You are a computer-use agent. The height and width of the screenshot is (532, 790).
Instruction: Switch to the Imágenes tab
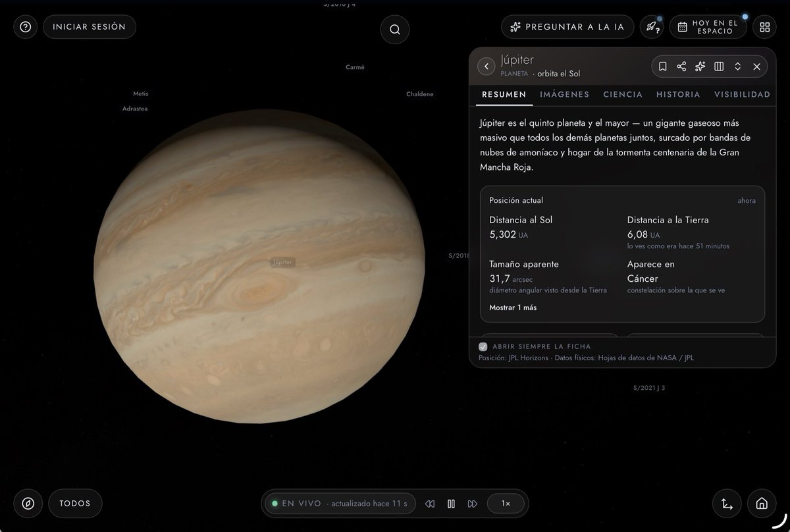(565, 94)
